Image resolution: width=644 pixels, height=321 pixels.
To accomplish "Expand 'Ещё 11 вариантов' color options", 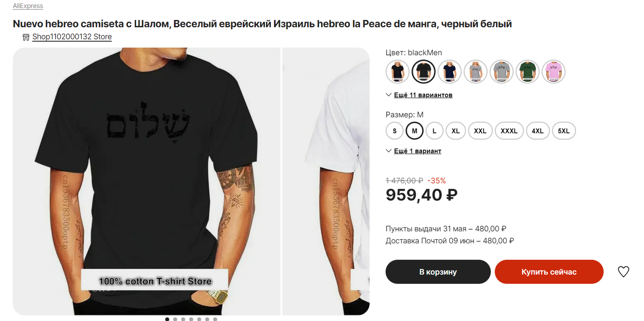I will (423, 95).
